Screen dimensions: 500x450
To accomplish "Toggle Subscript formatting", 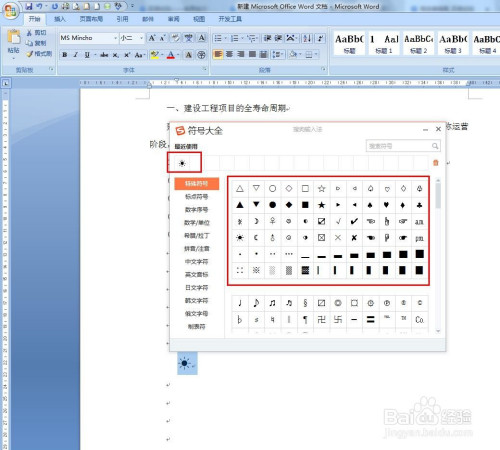I will coord(115,55).
